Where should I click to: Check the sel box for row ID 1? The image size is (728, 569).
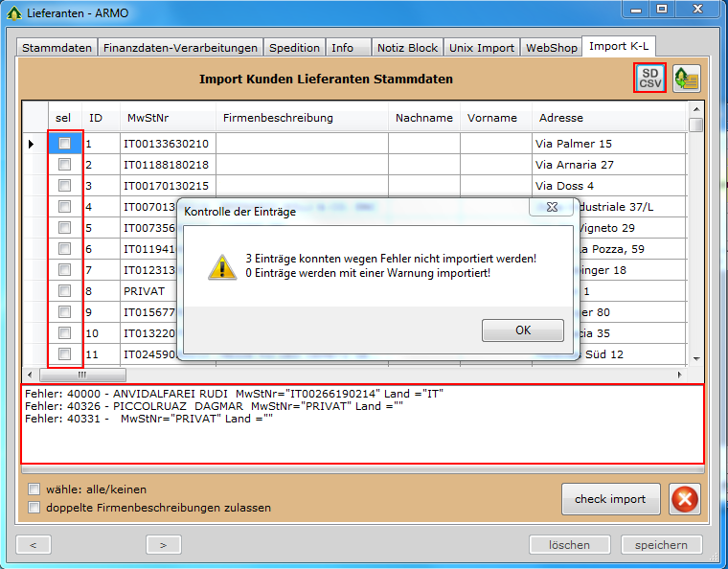(x=64, y=143)
